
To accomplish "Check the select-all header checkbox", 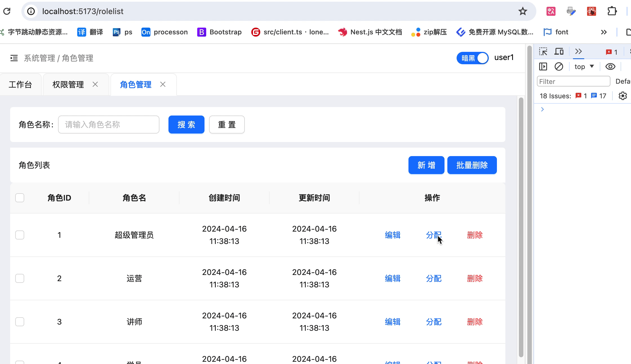I will click(x=20, y=198).
